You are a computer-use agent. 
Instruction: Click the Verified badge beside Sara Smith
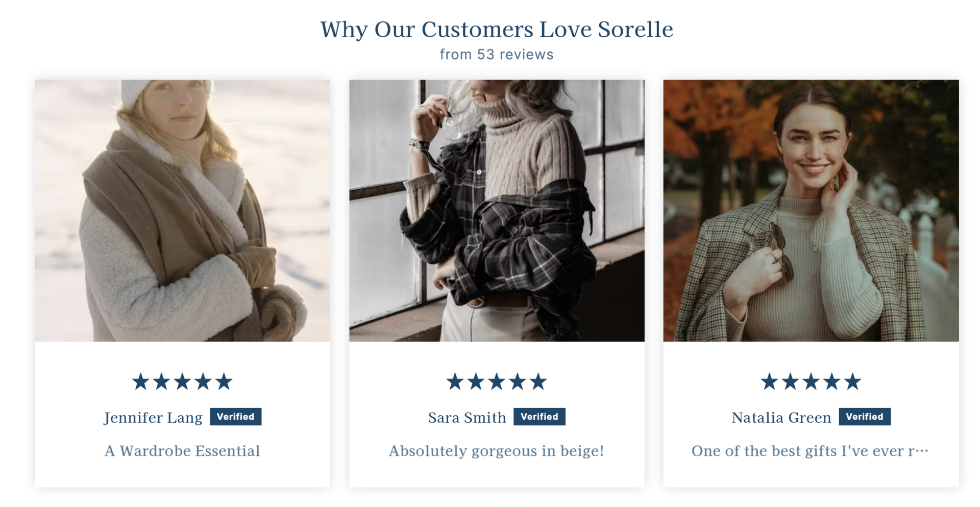539,417
